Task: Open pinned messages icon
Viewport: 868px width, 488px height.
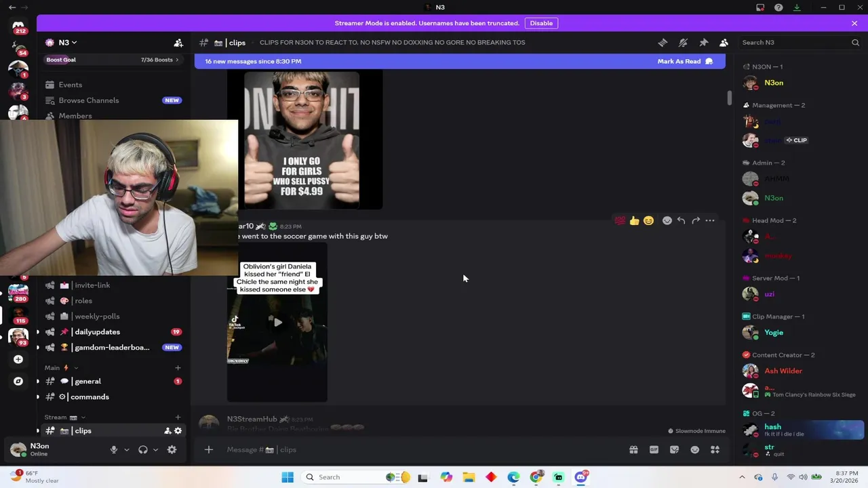Action: coord(704,43)
